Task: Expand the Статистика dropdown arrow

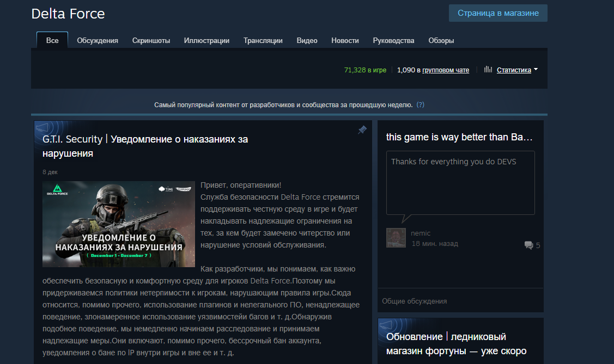Action: (536, 70)
